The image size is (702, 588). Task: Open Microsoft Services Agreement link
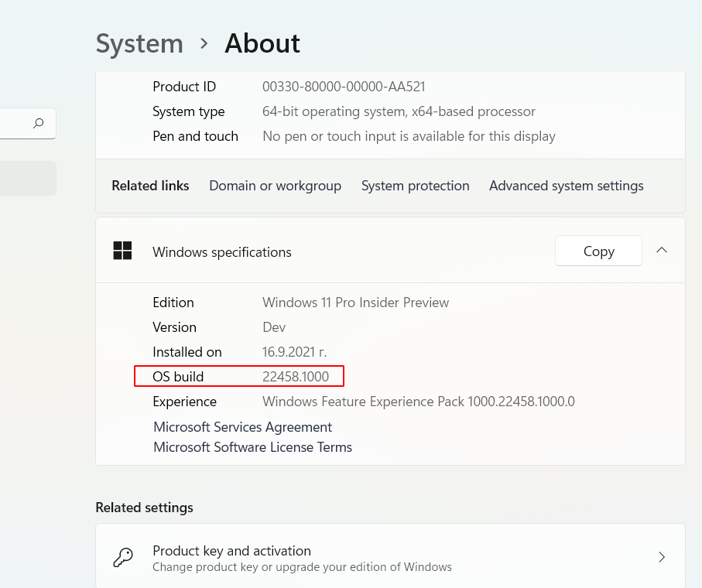tap(243, 427)
